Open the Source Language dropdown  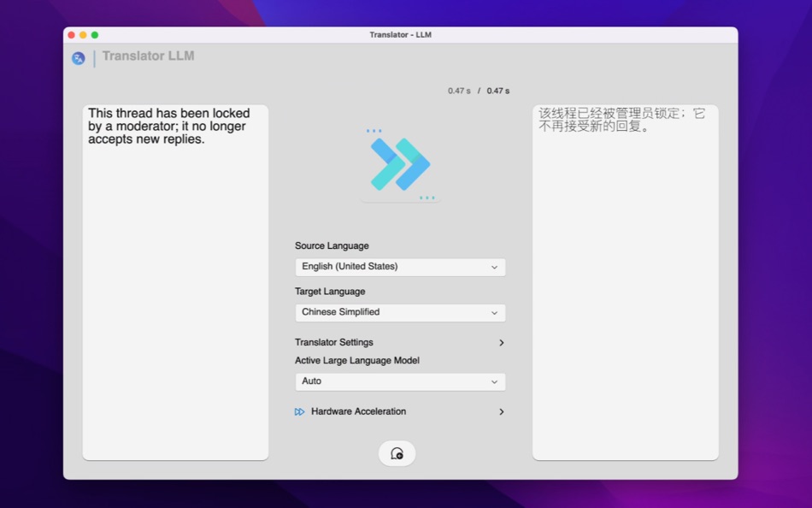tap(400, 266)
